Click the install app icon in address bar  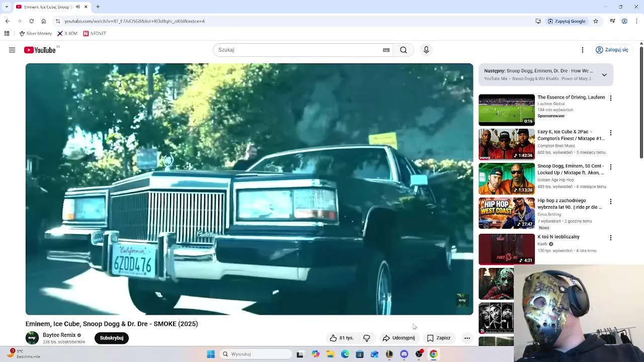click(x=538, y=21)
